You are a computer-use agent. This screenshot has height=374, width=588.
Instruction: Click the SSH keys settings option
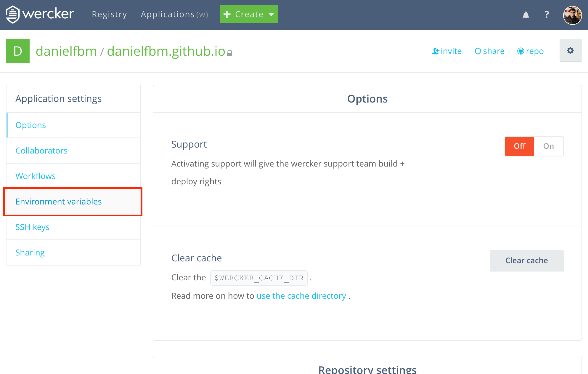[x=32, y=227]
